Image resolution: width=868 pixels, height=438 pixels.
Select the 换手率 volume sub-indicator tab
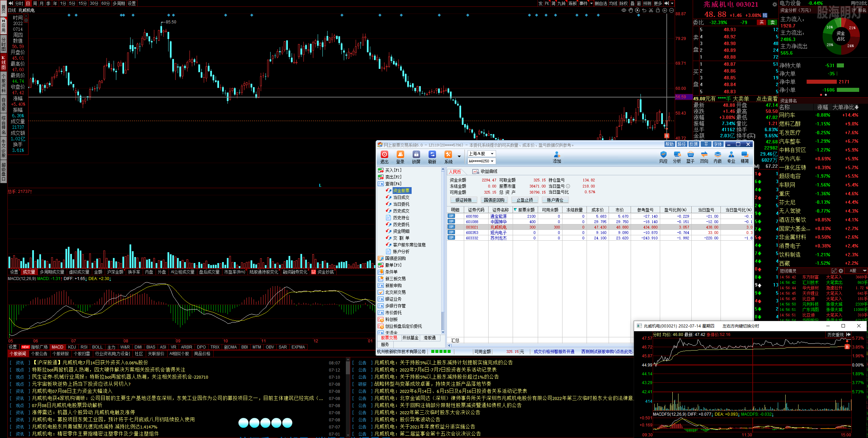tap(134, 272)
